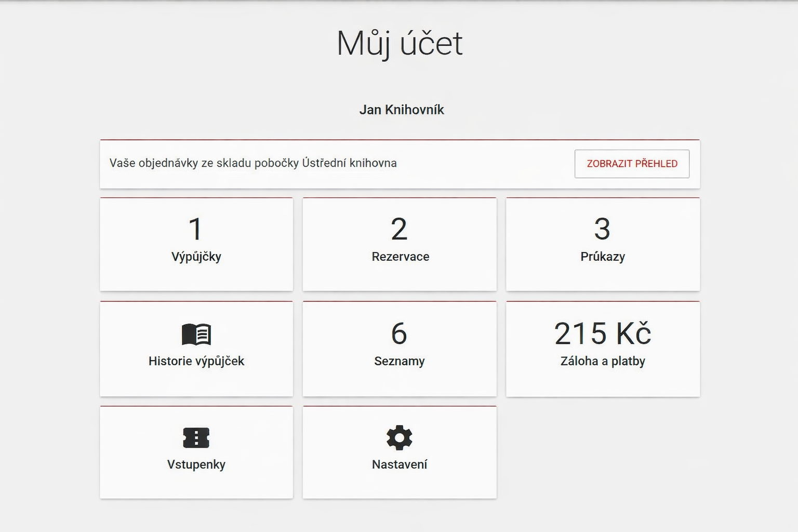Click the Ústřední knihovna orders notice text
Image resolution: width=798 pixels, height=532 pixels.
tap(253, 163)
